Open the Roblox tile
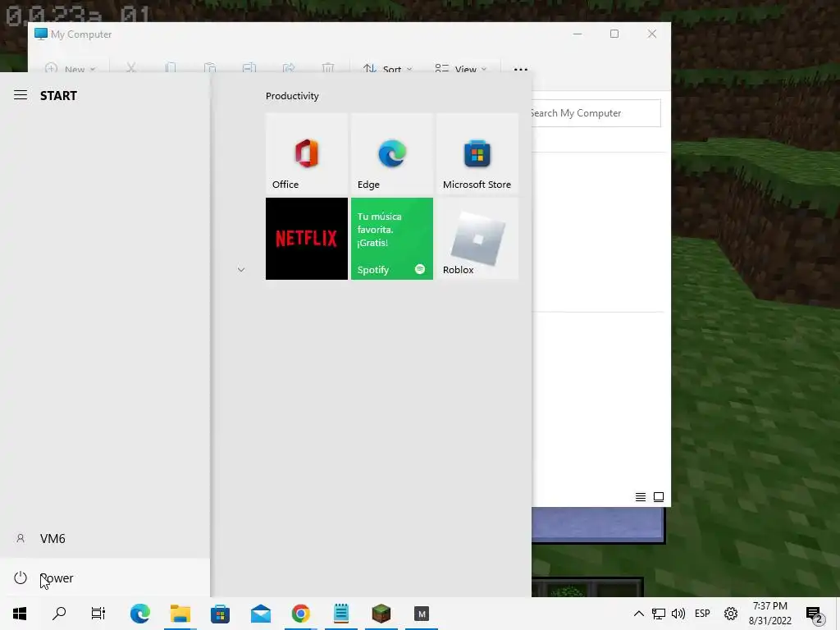 [x=477, y=239]
